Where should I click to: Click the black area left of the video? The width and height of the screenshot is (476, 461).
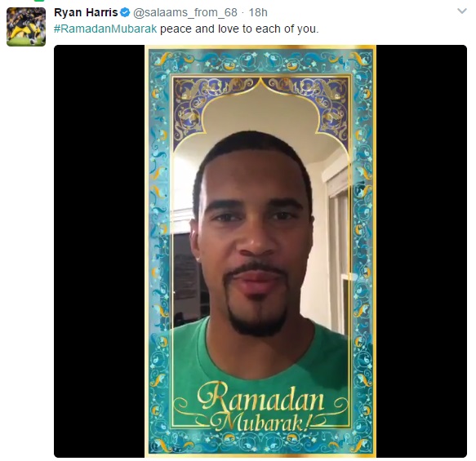100,251
